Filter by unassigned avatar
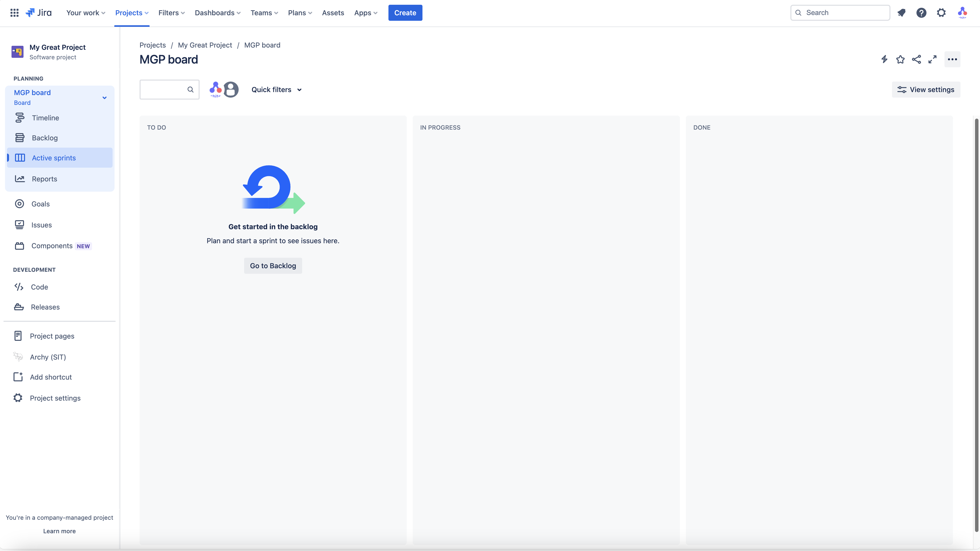This screenshot has width=980, height=551. (231, 89)
